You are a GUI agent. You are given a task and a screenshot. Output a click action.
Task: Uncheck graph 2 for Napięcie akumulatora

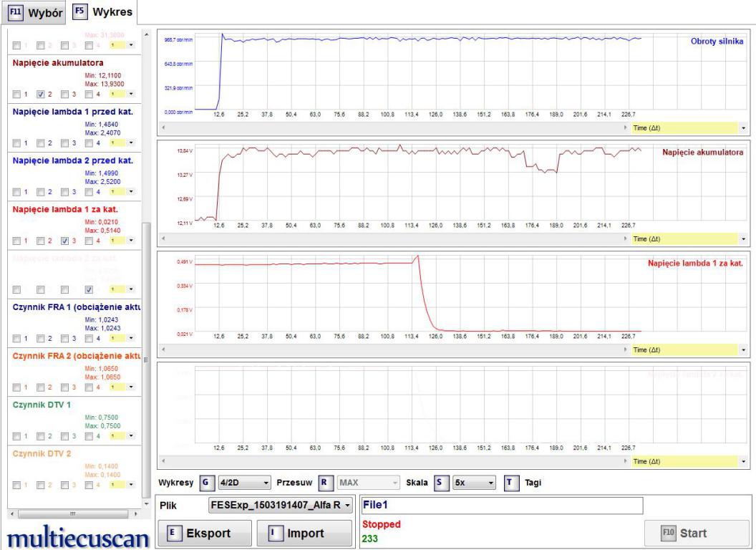[x=42, y=94]
